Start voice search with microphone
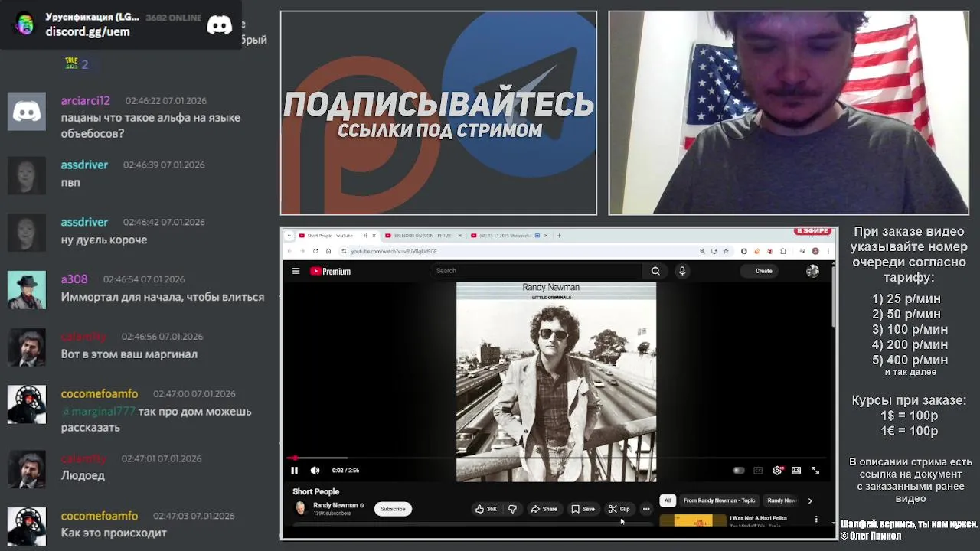Image resolution: width=980 pixels, height=551 pixels. 682,271
